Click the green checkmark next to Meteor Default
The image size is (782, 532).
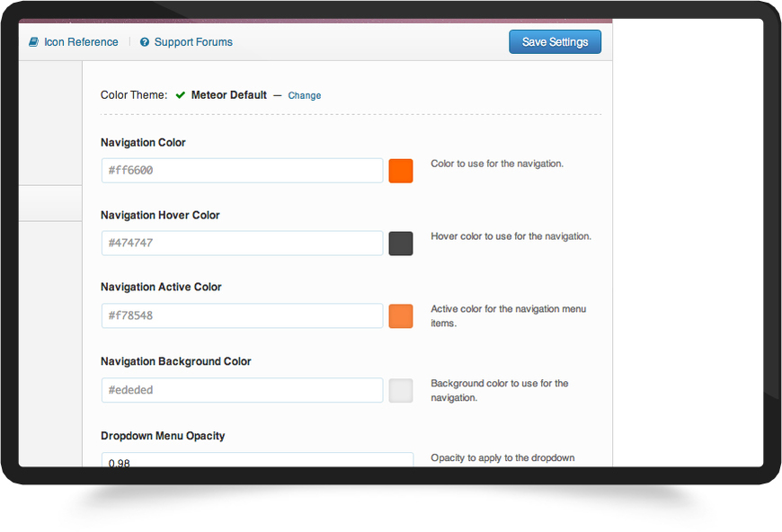click(x=181, y=94)
